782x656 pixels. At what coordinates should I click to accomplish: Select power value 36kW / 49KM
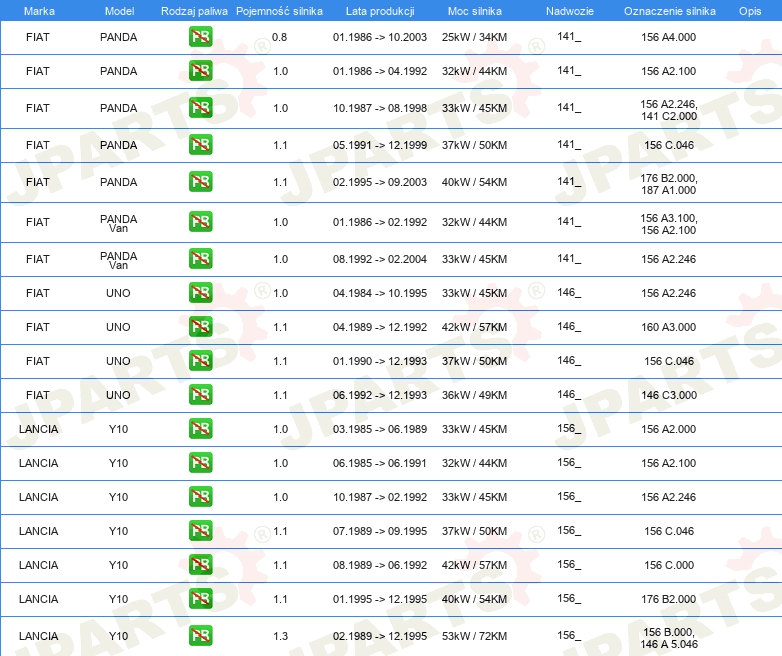pos(474,395)
